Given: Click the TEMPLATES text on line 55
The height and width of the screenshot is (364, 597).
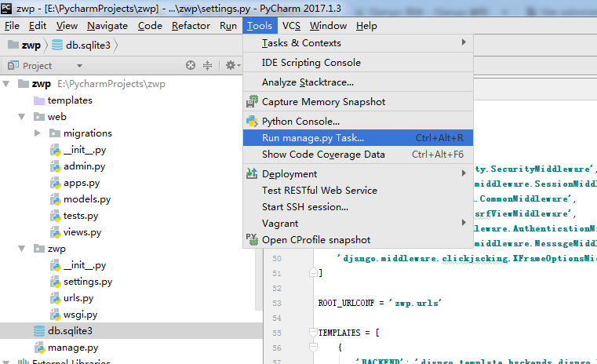Looking at the screenshot, I should tap(339, 333).
